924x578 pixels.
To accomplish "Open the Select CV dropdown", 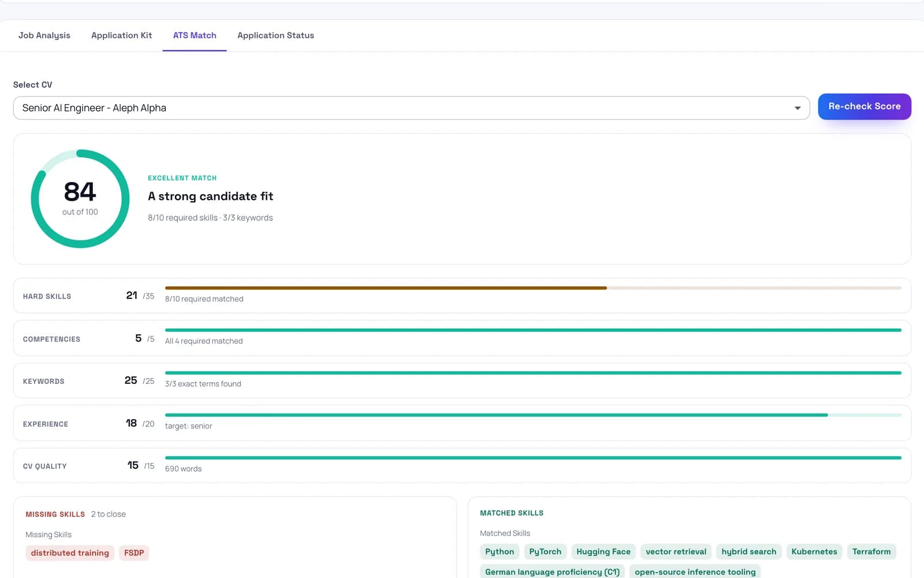I will [411, 108].
